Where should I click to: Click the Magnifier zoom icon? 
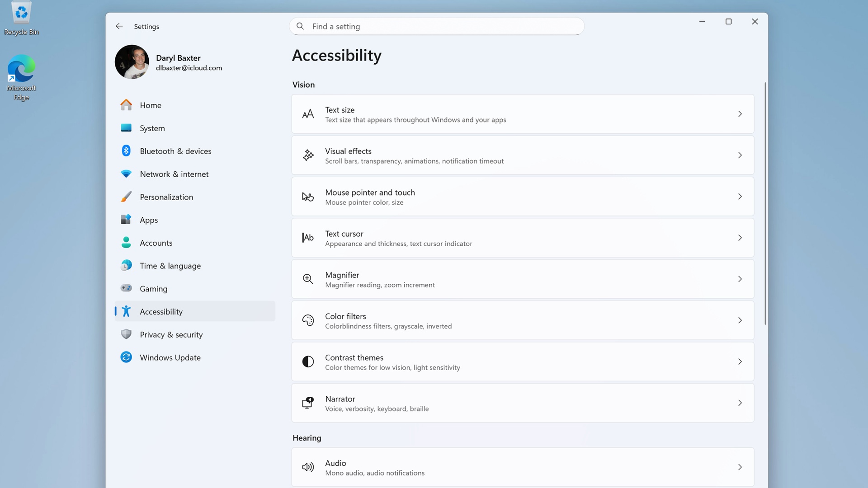point(308,279)
